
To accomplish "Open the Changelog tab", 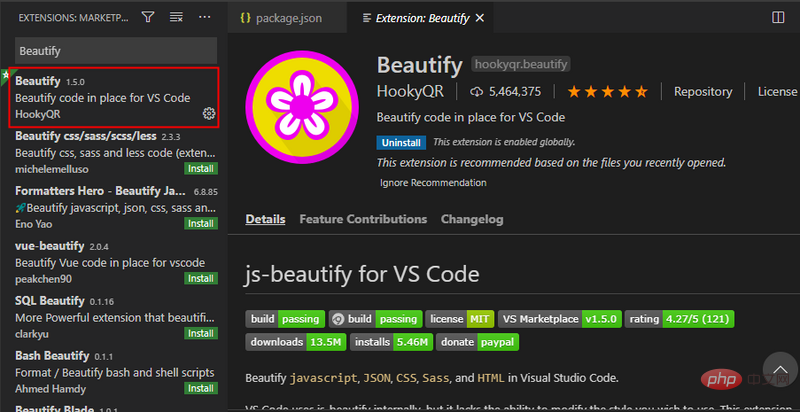I will point(473,219).
